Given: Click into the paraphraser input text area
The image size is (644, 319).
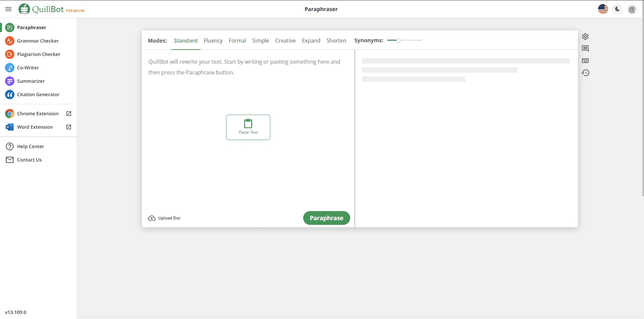Looking at the screenshot, I should click(x=248, y=129).
